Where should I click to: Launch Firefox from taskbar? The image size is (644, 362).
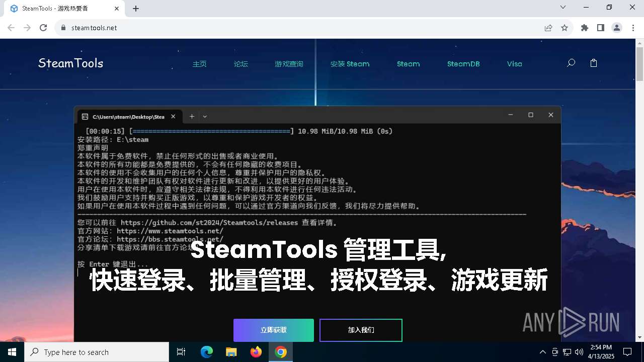pos(256,352)
